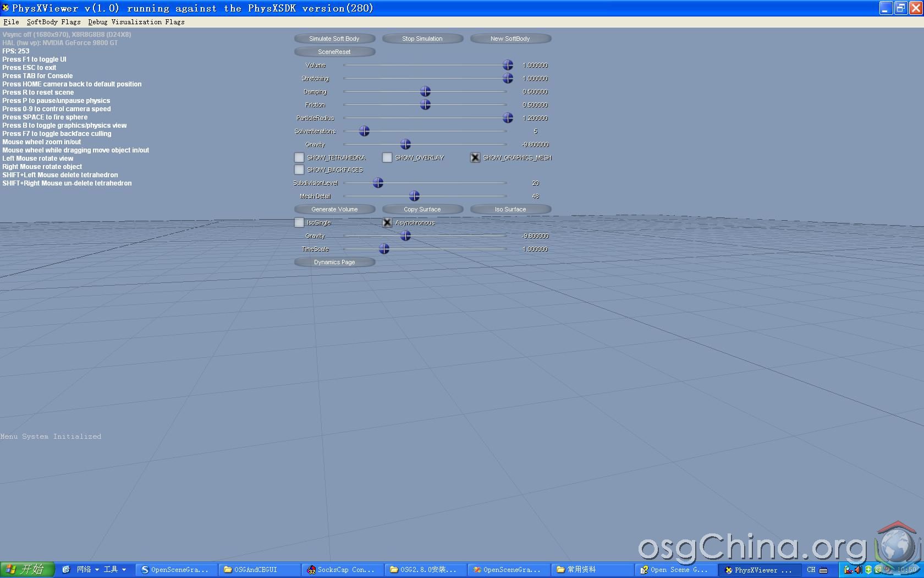The height and width of the screenshot is (578, 924).
Task: Enable the SHOW_TETRAHEDRA checkbox
Action: [299, 157]
